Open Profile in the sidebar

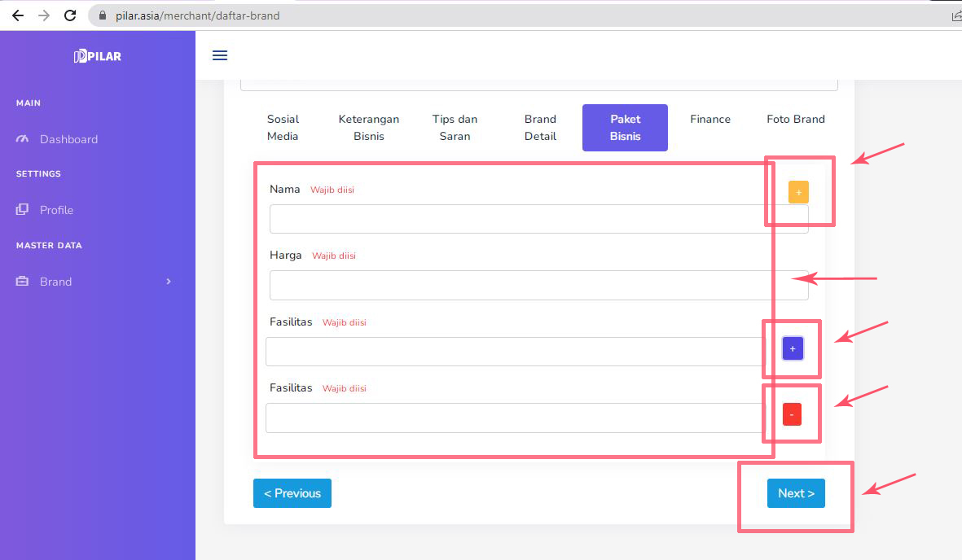(x=56, y=210)
